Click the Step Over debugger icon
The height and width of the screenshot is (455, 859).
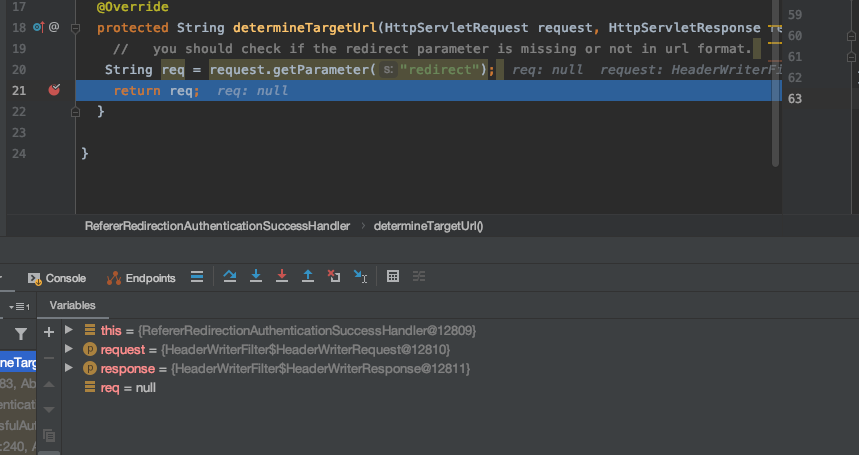[230, 277]
